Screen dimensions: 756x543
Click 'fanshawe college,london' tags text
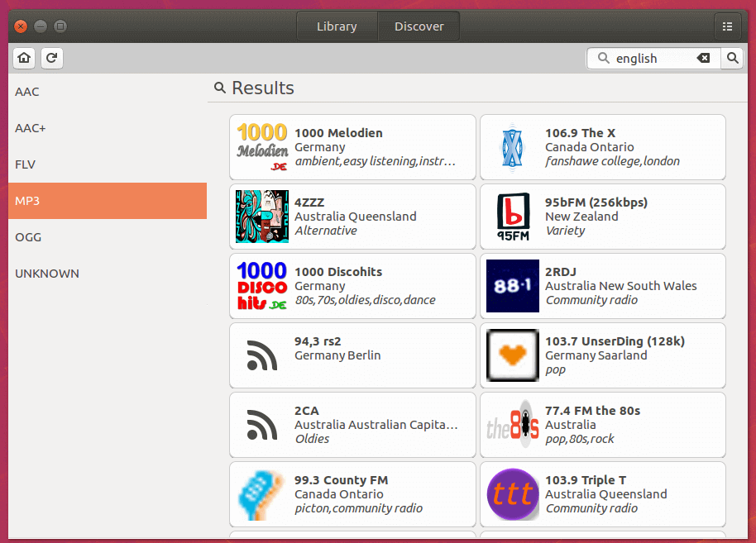point(612,161)
